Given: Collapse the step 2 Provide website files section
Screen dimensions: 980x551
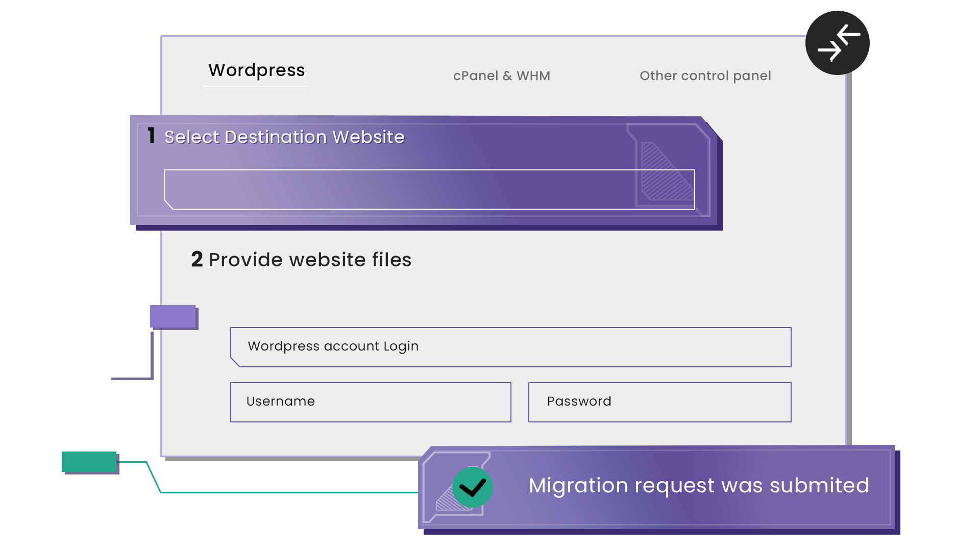Looking at the screenshot, I should pyautogui.click(x=301, y=259).
